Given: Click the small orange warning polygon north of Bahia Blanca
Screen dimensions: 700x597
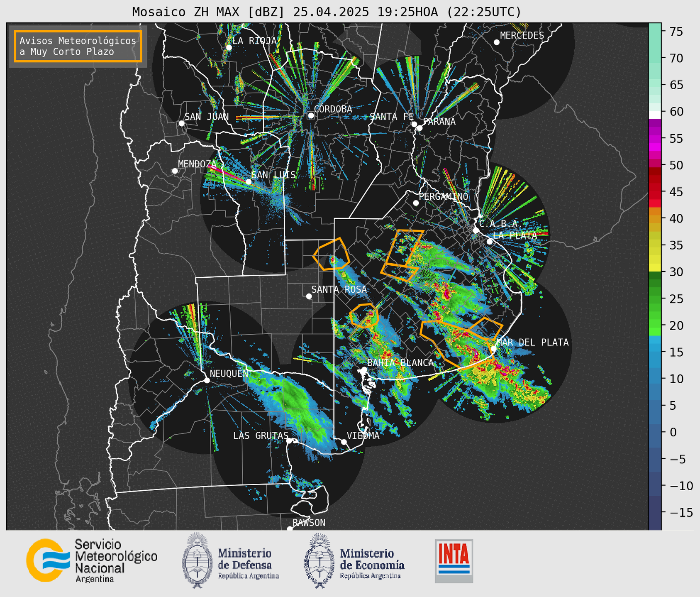Looking at the screenshot, I should click(364, 316).
